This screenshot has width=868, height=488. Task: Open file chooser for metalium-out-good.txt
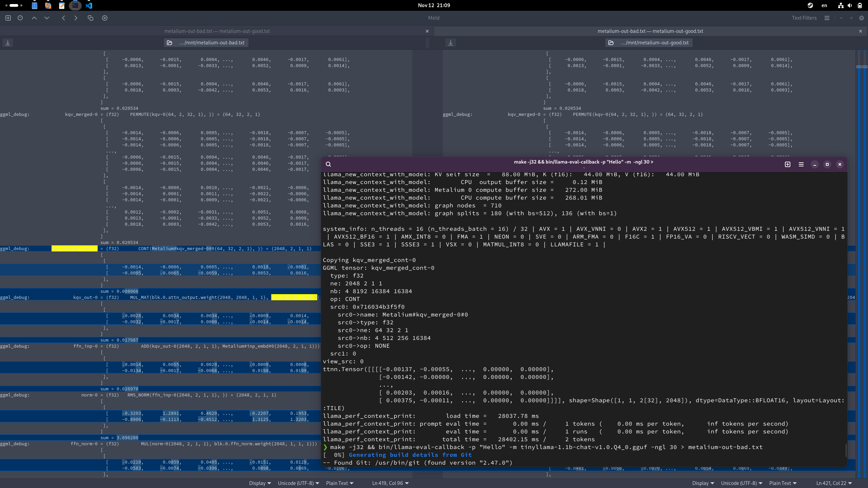(x=649, y=43)
